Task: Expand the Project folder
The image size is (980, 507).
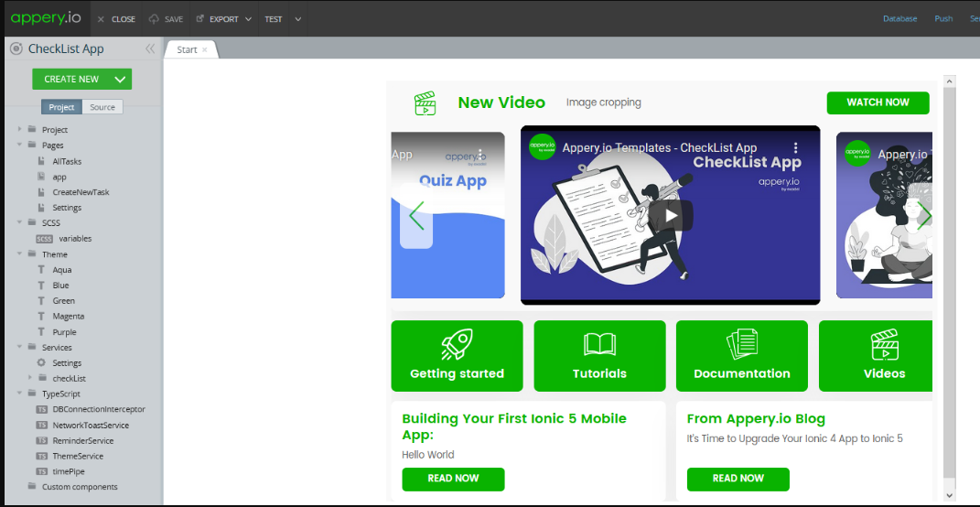Action: (x=20, y=129)
